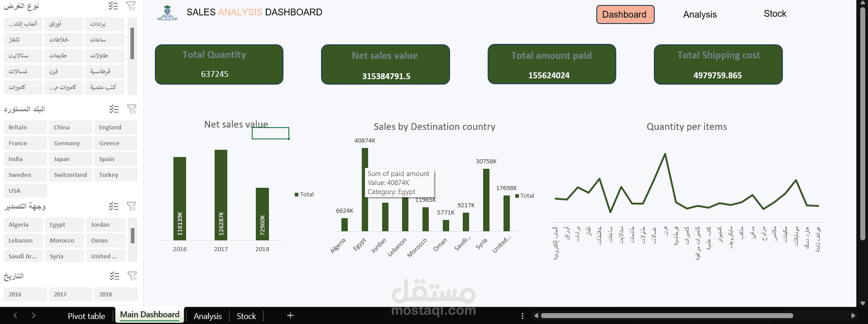Clear filter on وجهة التصدير slicer
Viewport: 868px width, 324px height.
click(x=131, y=206)
